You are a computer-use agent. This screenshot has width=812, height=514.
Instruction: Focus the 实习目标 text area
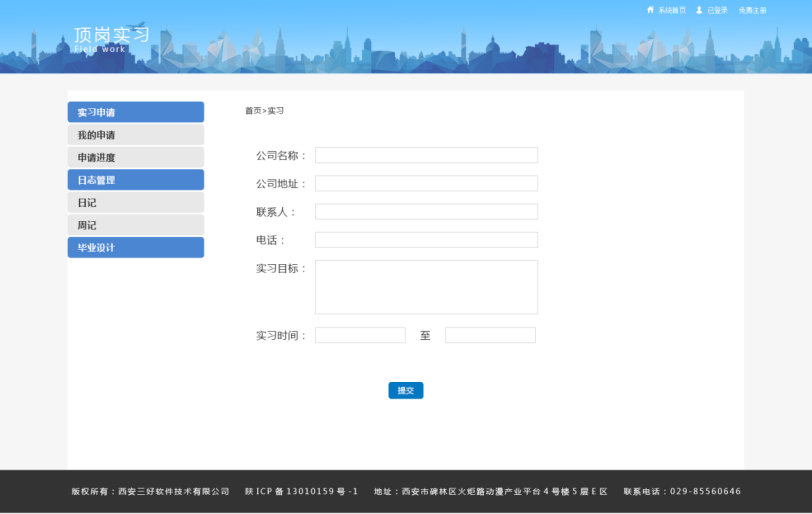click(426, 287)
